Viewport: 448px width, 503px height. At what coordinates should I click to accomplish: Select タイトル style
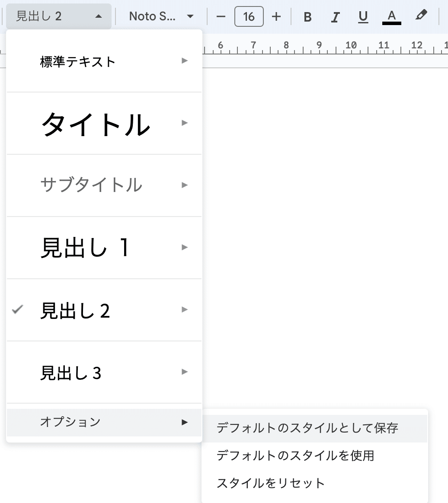coord(104,124)
